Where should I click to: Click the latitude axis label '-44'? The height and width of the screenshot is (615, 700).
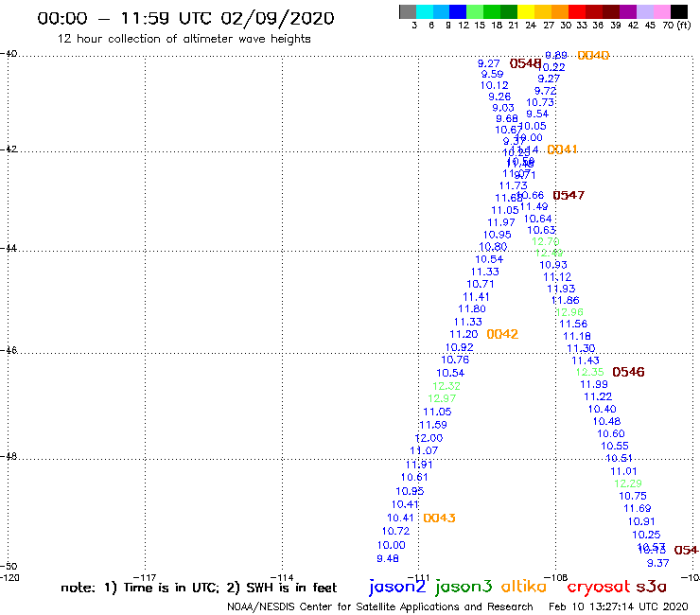pyautogui.click(x=8, y=248)
